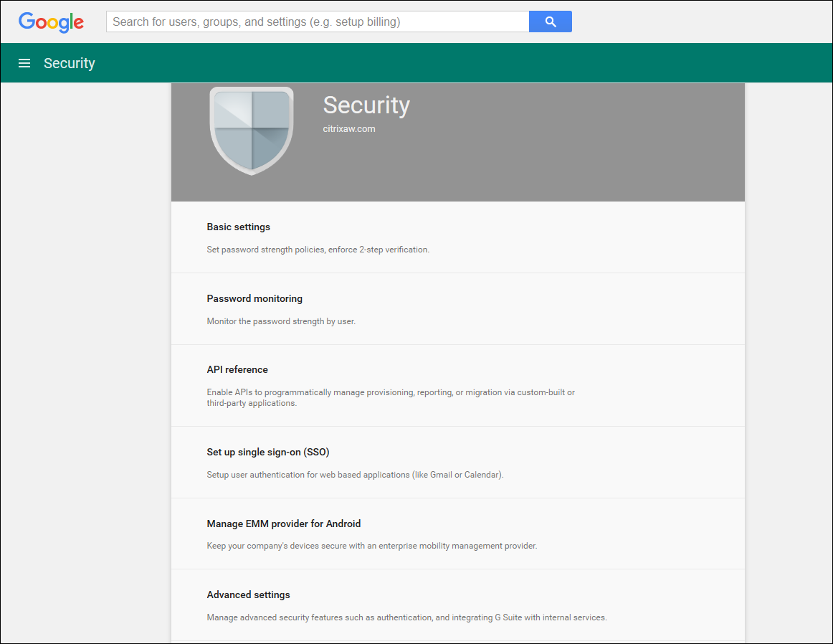Open Set up single sign-on (SSO)
This screenshot has height=644, width=833.
[x=268, y=453]
